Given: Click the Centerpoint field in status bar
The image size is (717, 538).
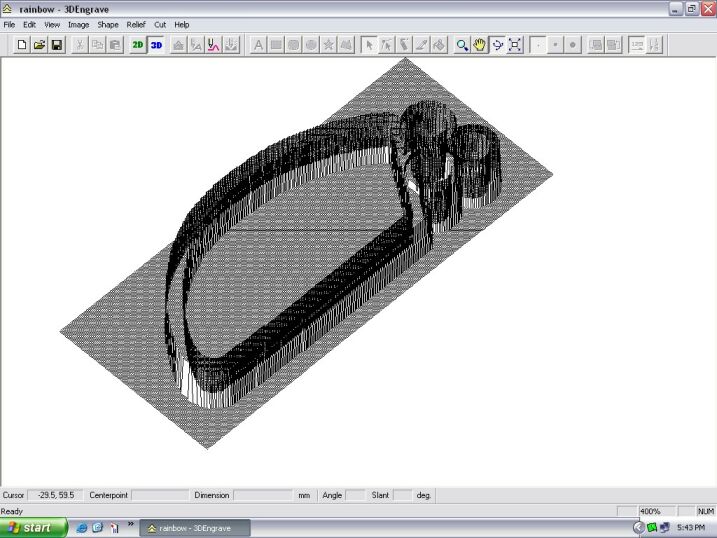Looking at the screenshot, I should 159,495.
